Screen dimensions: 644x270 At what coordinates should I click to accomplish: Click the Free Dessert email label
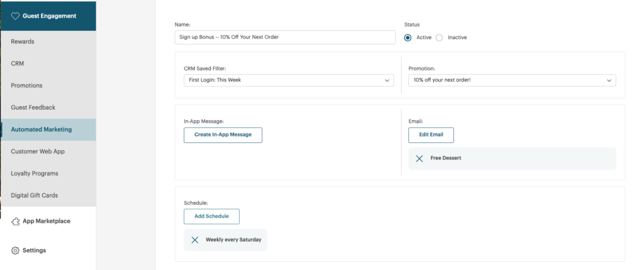click(446, 158)
